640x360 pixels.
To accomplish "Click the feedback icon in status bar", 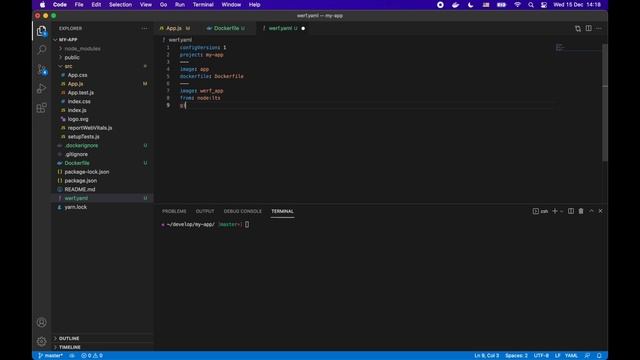I will pyautogui.click(x=587, y=356).
